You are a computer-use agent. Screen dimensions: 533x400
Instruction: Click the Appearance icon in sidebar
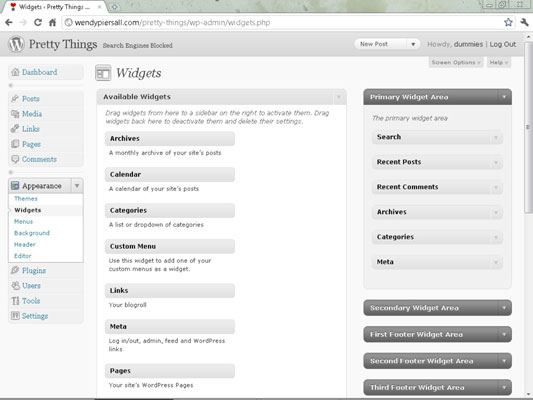[x=15, y=186]
